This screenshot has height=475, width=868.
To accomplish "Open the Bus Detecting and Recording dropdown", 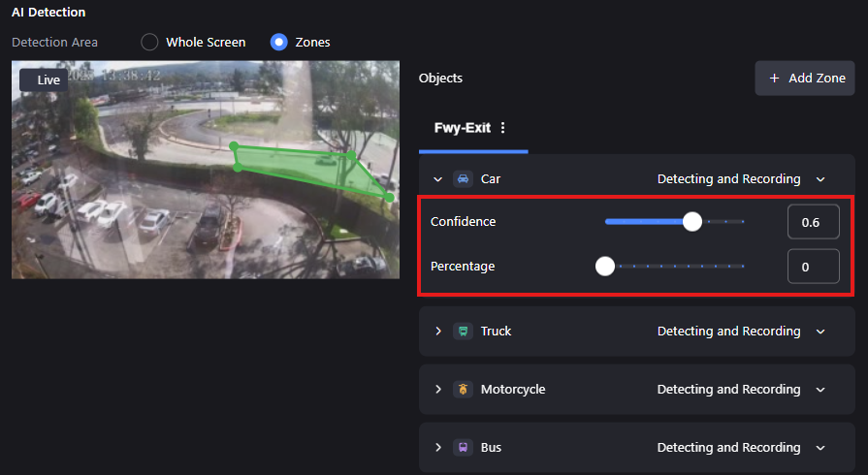I will 741,447.
